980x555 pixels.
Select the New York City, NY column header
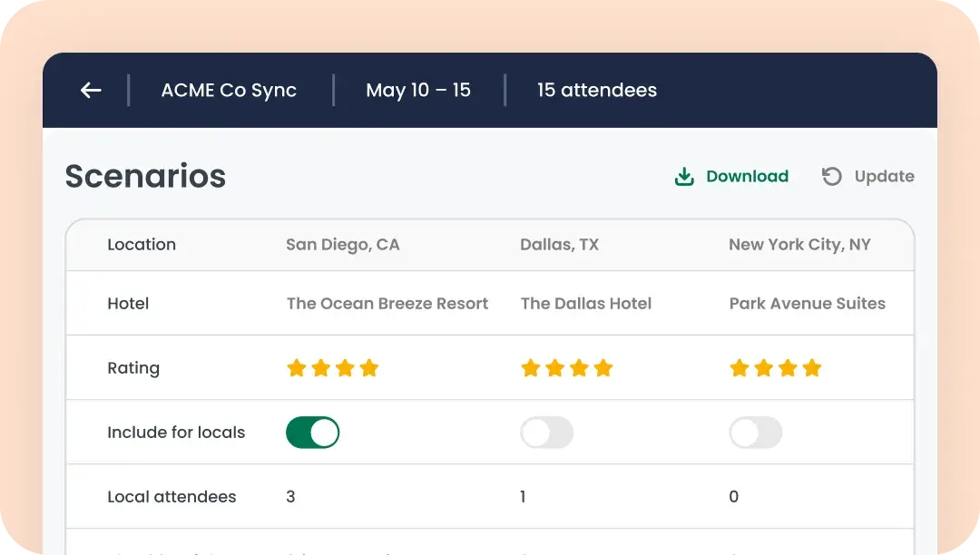click(799, 245)
